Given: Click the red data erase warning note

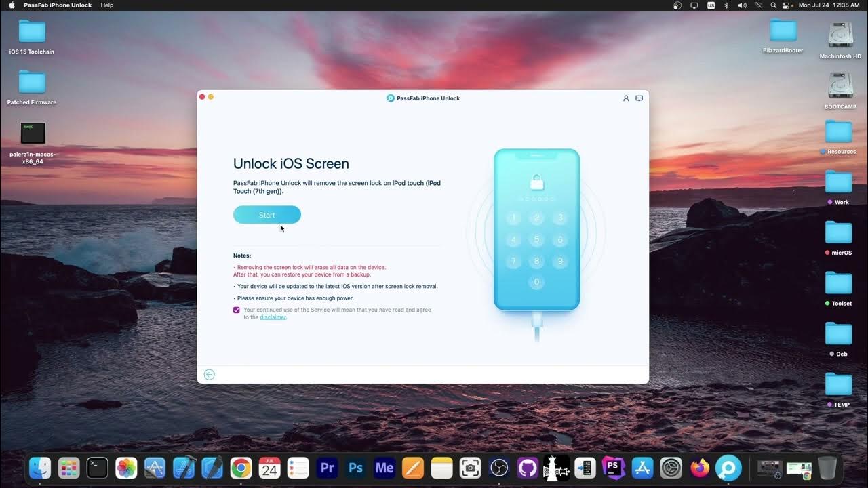Looking at the screenshot, I should pos(309,271).
